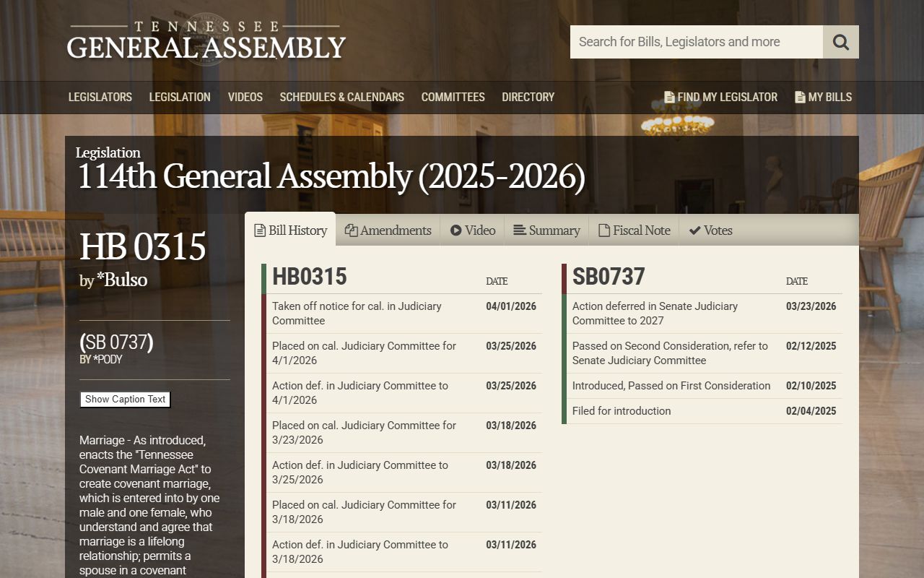This screenshot has width=924, height=578.
Task: Click the Summary tab lines icon
Action: pyautogui.click(x=520, y=230)
